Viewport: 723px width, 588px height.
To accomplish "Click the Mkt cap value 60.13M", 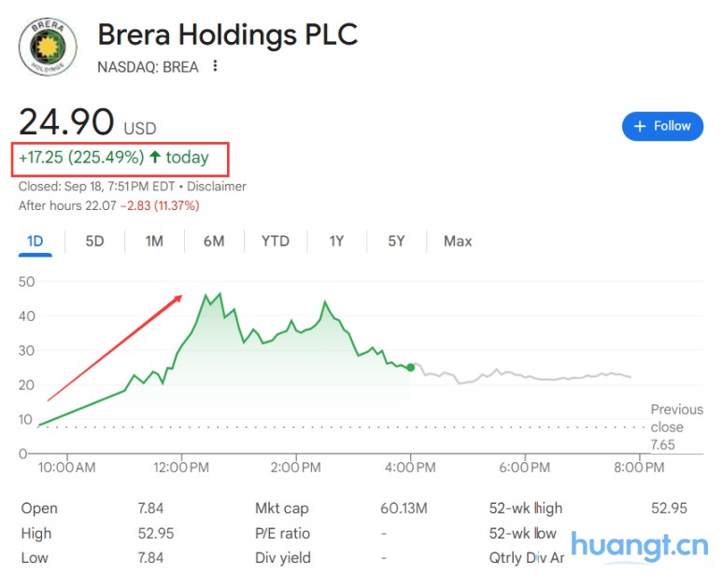I will (404, 509).
